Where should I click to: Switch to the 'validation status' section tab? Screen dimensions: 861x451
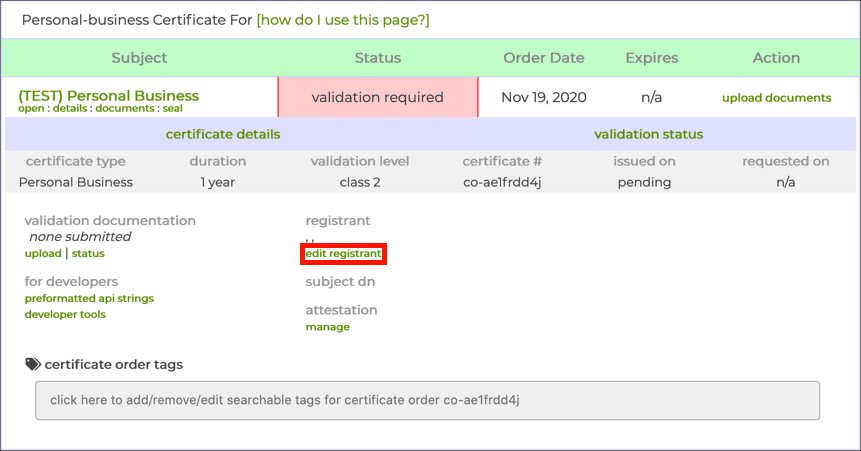tap(648, 134)
